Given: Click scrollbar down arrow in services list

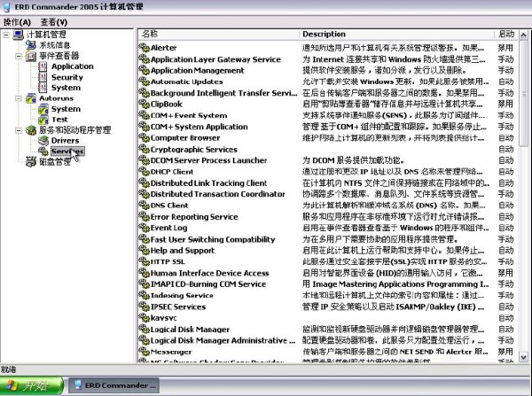Looking at the screenshot, I should pos(523,357).
